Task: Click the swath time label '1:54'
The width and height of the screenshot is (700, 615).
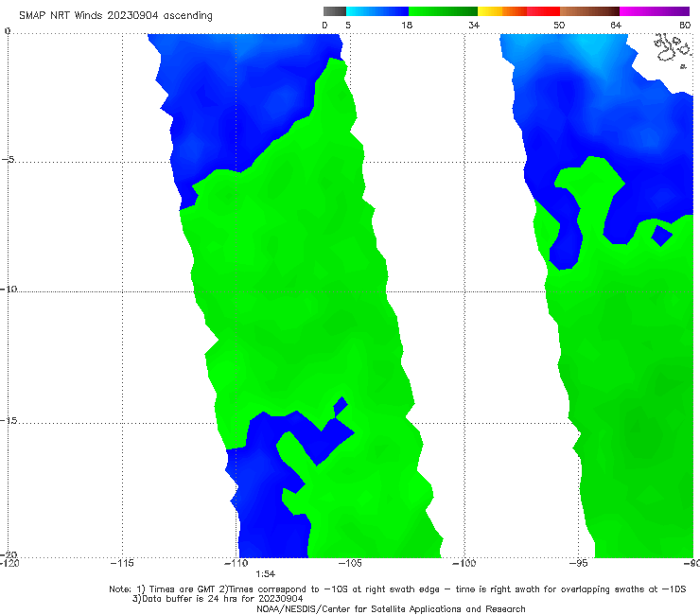Action: tap(265, 574)
